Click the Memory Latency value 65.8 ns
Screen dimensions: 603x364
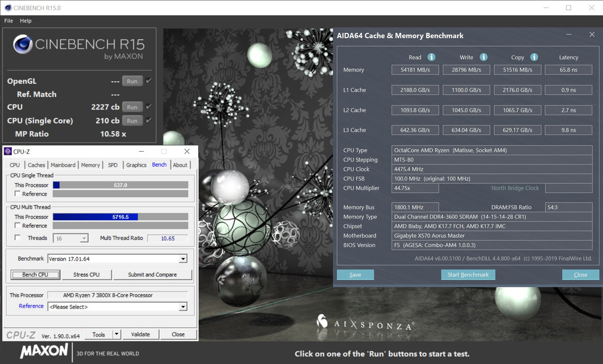point(569,70)
